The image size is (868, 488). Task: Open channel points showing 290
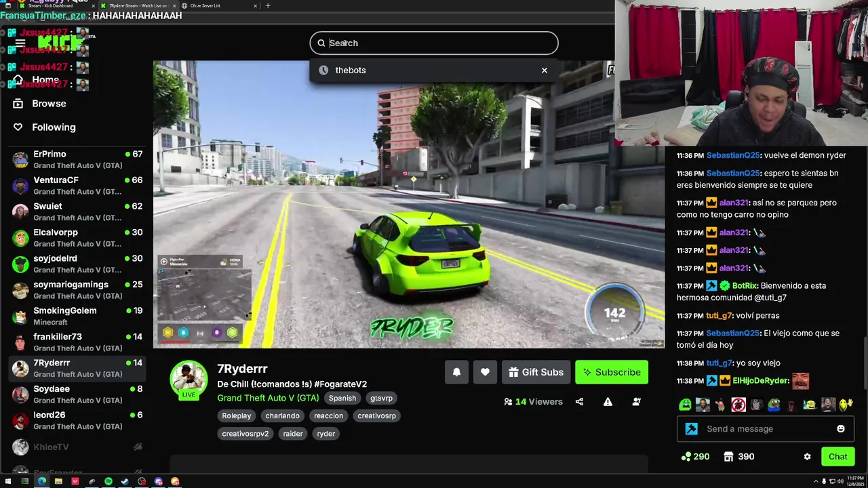pos(695,457)
